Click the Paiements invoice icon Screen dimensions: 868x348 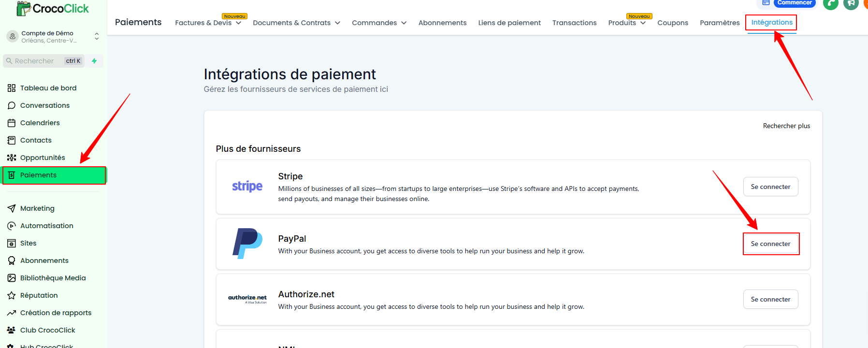click(x=12, y=175)
